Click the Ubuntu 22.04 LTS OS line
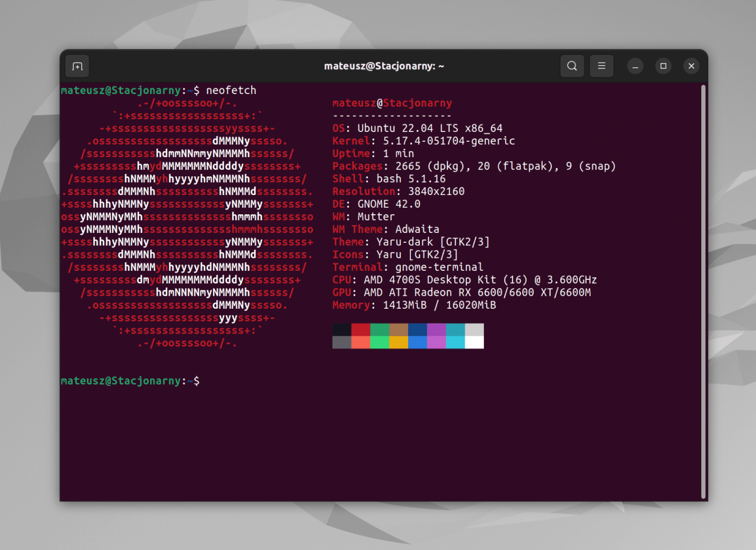 coord(417,128)
